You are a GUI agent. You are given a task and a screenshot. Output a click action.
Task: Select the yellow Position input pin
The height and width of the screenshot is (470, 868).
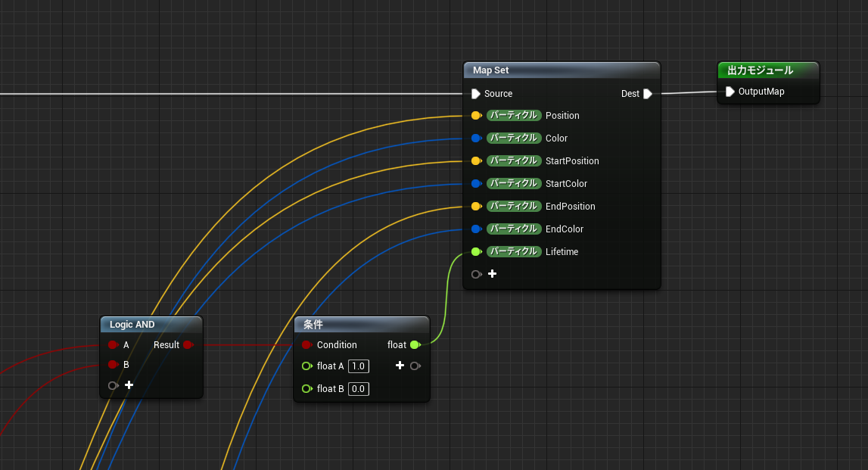(476, 116)
